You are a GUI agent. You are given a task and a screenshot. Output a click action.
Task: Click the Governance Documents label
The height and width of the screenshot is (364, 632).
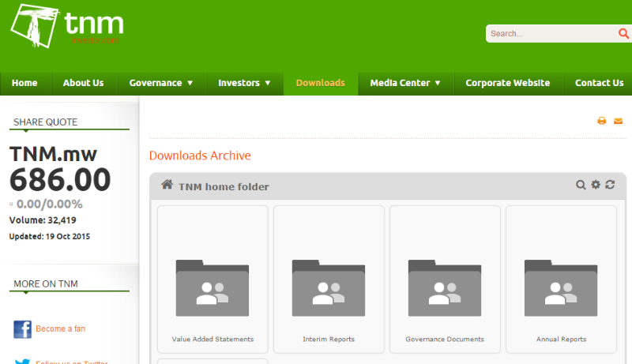click(x=445, y=339)
